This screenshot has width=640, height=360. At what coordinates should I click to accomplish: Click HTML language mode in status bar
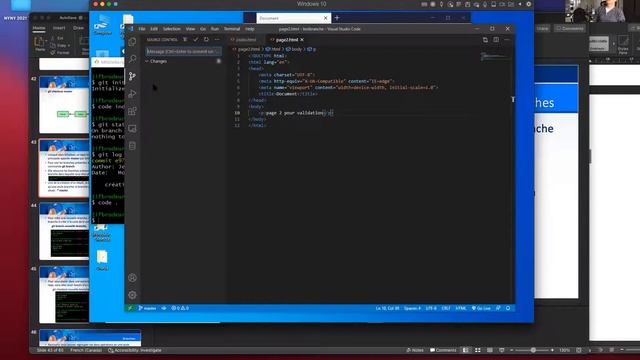[x=461, y=308]
